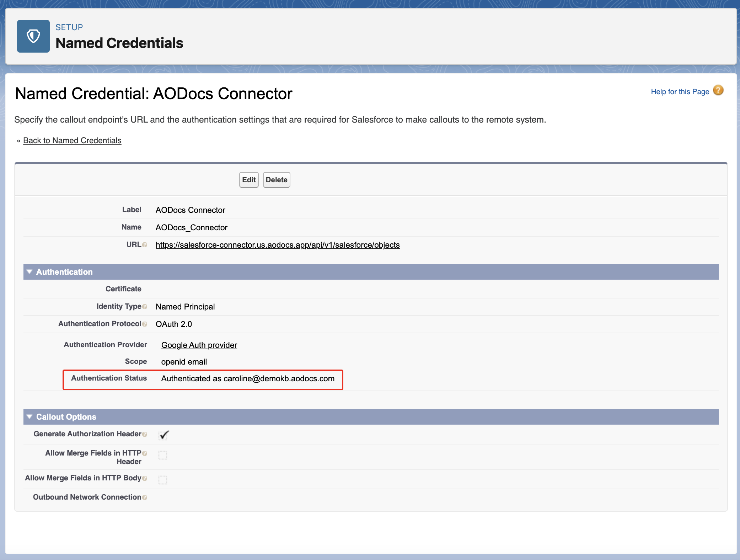Collapse the Callout Options section triangle
The height and width of the screenshot is (560, 740).
tap(30, 417)
